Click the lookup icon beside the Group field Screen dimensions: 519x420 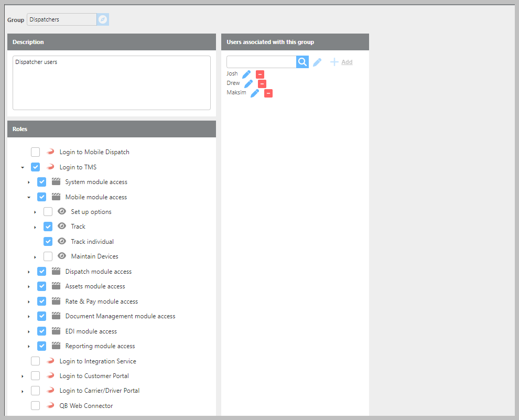click(x=103, y=19)
